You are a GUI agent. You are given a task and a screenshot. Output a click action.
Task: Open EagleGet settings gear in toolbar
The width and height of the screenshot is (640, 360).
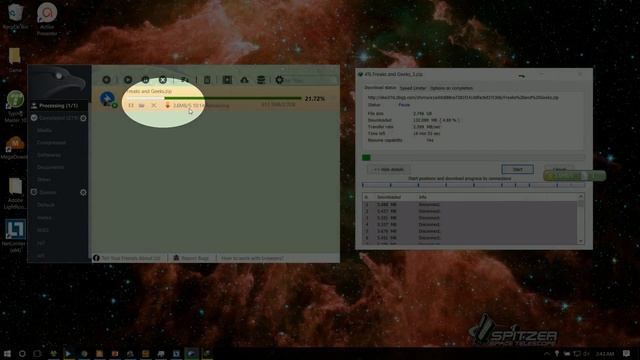[279, 80]
